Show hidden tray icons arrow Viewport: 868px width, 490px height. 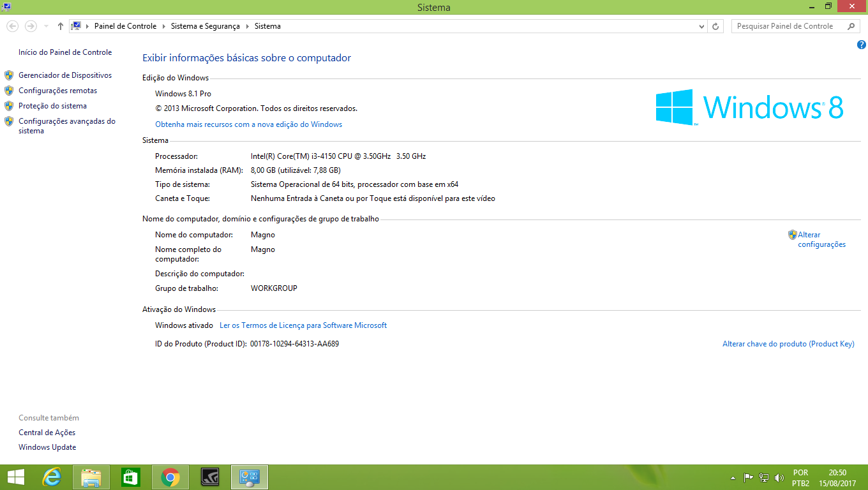click(733, 477)
